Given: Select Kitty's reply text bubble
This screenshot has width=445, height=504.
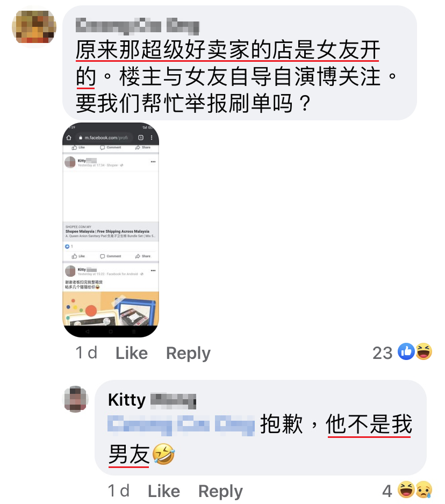Looking at the screenshot, I should pos(261,428).
